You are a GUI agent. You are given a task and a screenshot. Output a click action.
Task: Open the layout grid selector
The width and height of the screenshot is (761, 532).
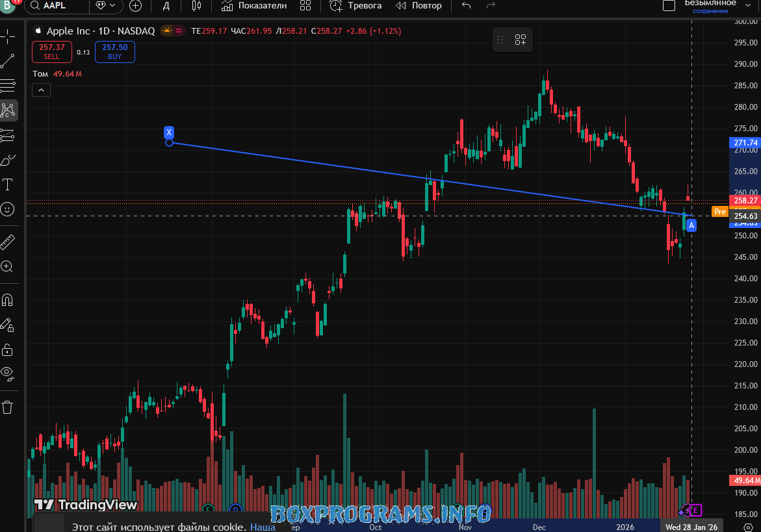[x=305, y=6]
